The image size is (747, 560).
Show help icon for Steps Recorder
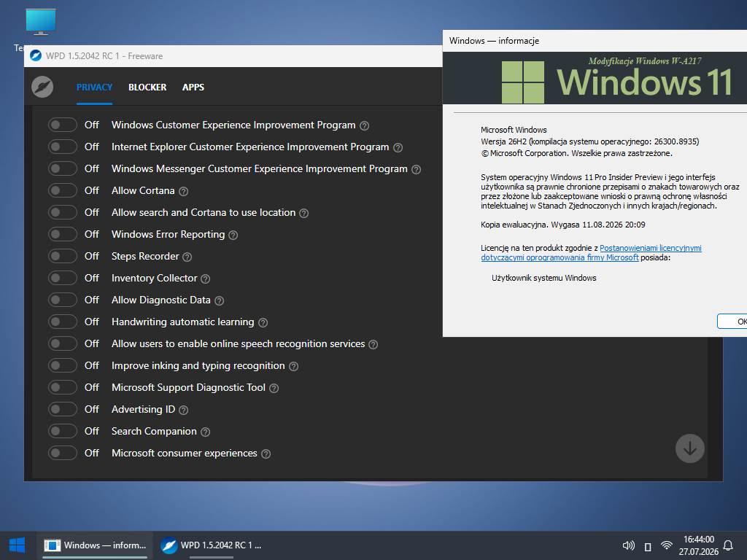(187, 257)
